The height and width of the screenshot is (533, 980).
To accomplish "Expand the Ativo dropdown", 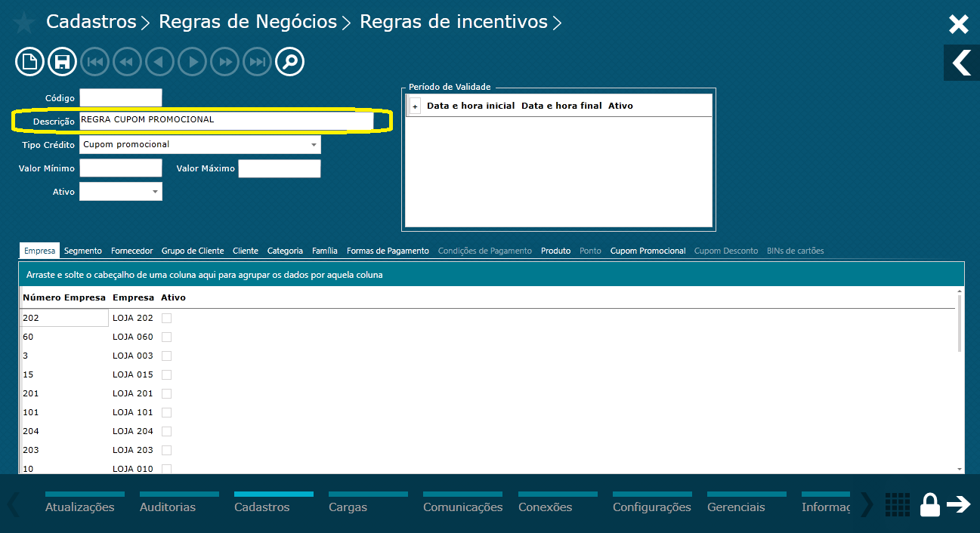I will pyautogui.click(x=155, y=192).
